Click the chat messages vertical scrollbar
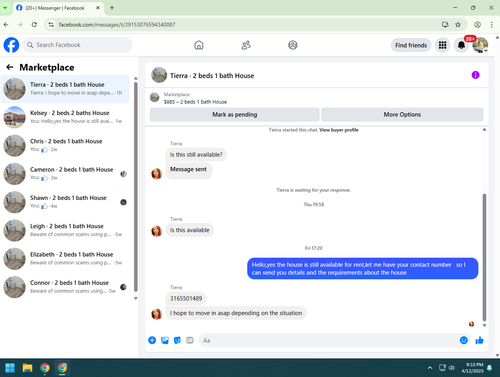This screenshot has height=377, width=500. (x=484, y=257)
